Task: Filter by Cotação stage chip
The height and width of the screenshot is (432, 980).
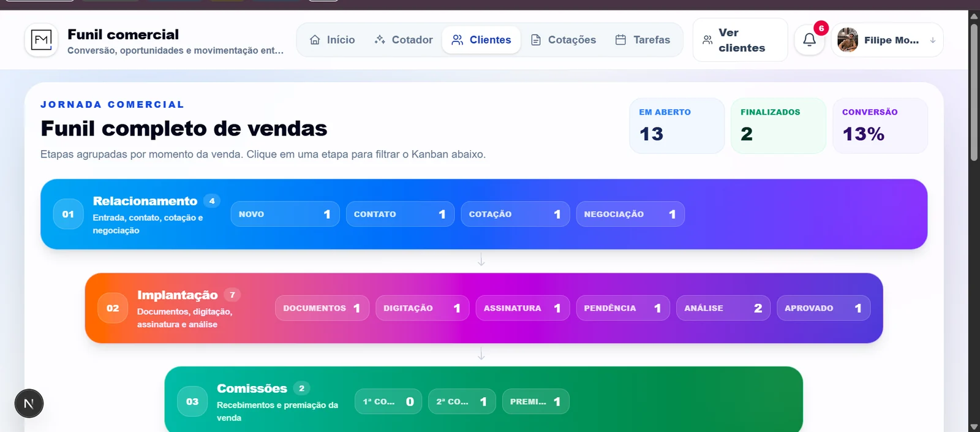Action: (515, 214)
